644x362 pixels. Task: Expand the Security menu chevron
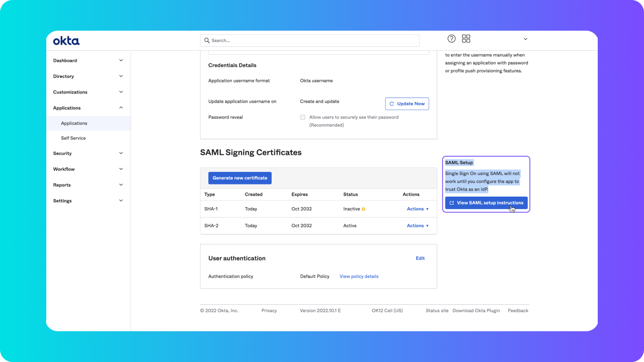click(121, 153)
